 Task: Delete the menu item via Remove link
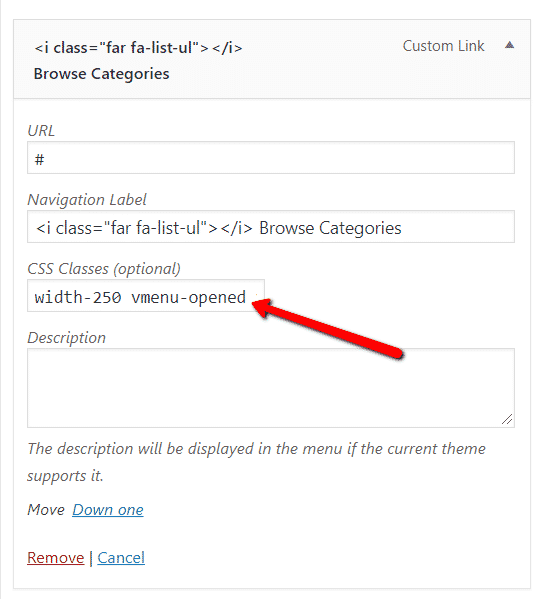(55, 558)
